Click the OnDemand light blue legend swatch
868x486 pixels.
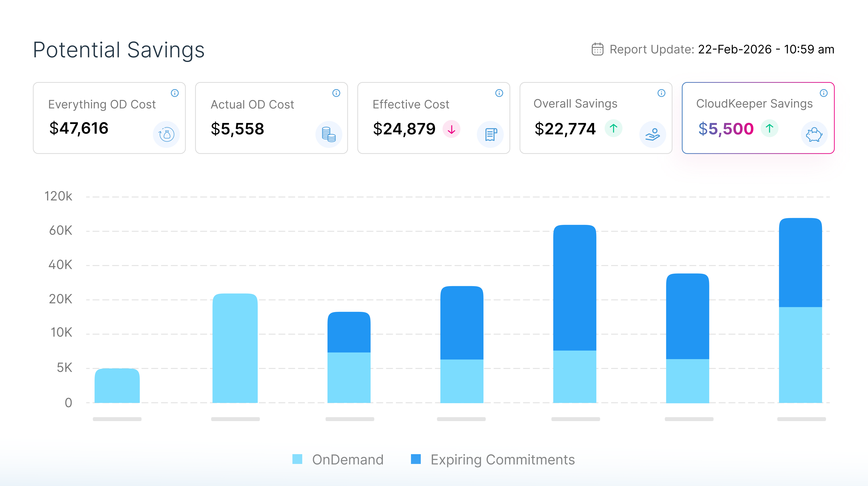coord(297,459)
